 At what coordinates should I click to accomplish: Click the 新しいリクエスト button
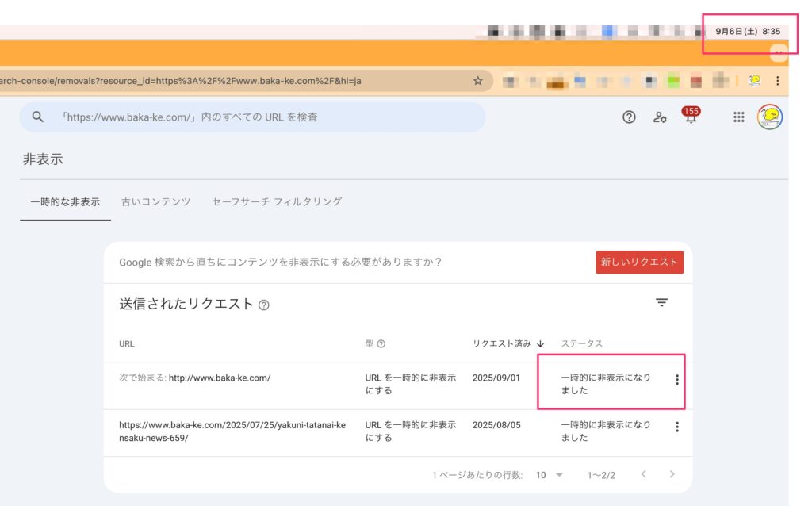pyautogui.click(x=639, y=263)
